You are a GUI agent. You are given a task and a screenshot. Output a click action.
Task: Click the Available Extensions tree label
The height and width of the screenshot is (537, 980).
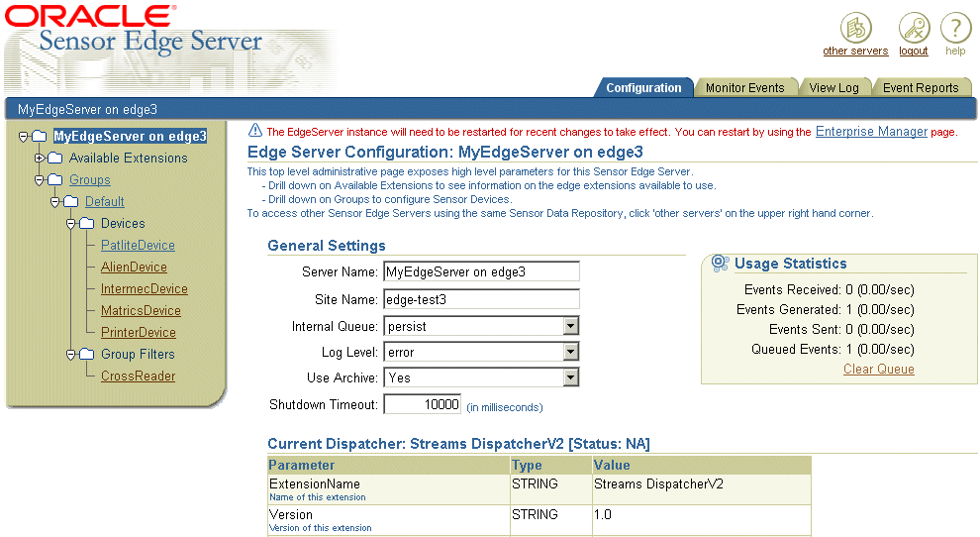click(128, 159)
